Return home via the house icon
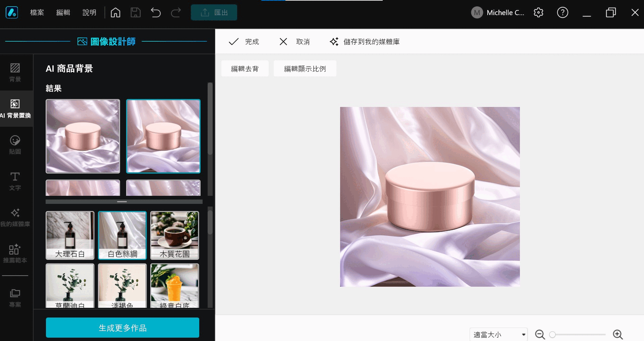Image resolution: width=644 pixels, height=341 pixels. point(115,12)
